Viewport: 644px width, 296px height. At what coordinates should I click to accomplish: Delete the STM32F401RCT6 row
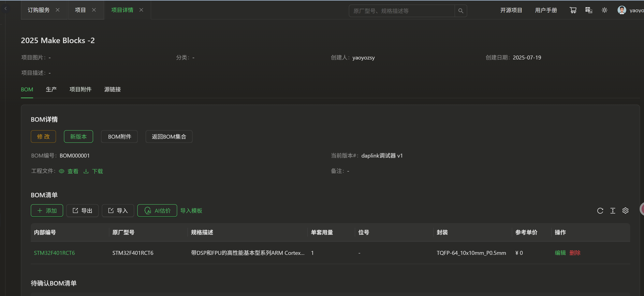[x=575, y=253]
